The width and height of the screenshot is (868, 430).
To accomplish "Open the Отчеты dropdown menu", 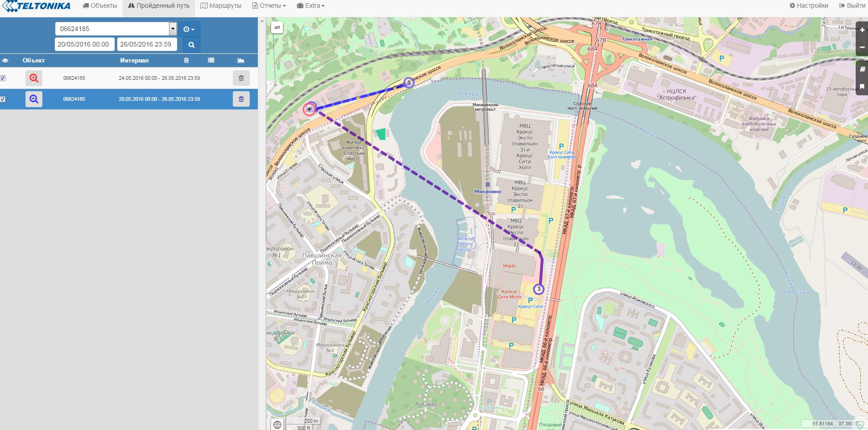I will click(269, 6).
